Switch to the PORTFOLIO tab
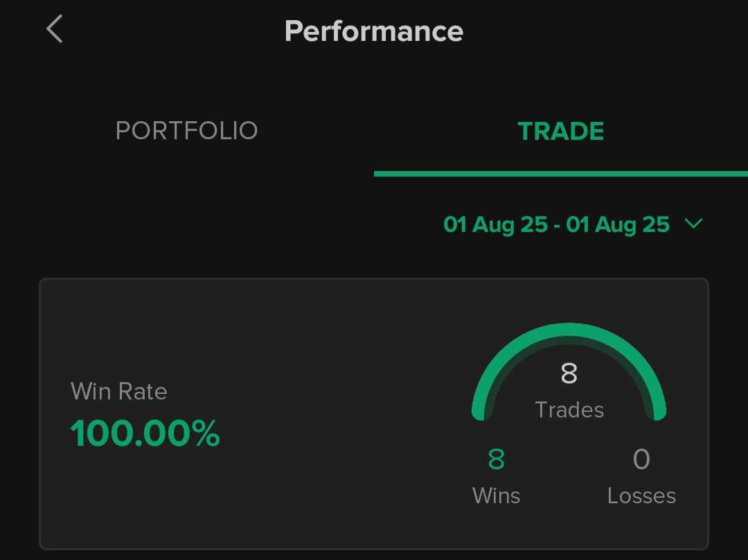 pos(186,131)
